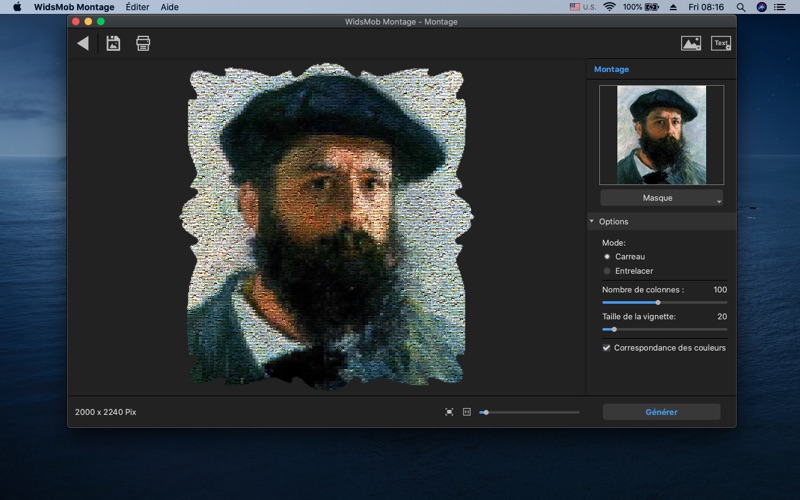Open the U.S. input source flag menu

pyautogui.click(x=583, y=7)
